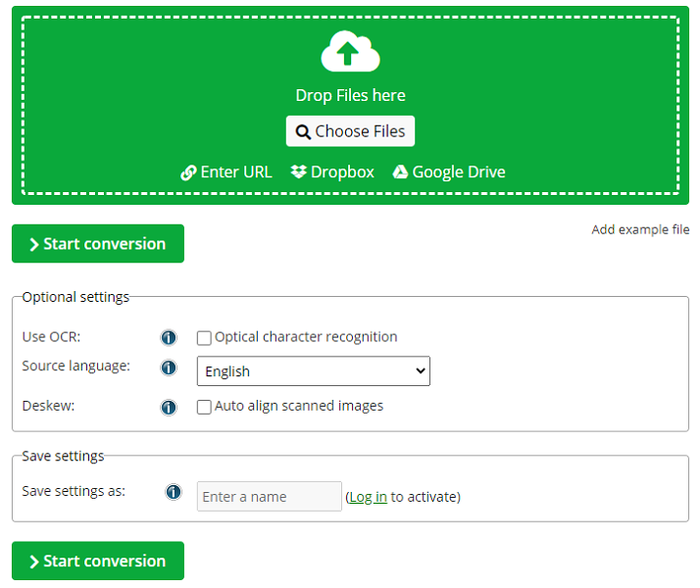
Task: Show the info tooltip icon for Deskew
Action: [x=169, y=407]
